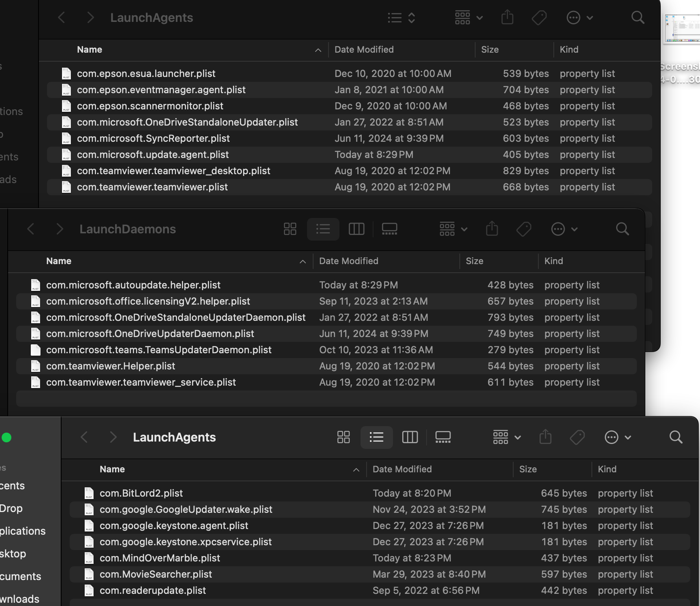The width and height of the screenshot is (700, 606).
Task: Open Tags in the LaunchDaemons toolbar
Action: tap(524, 229)
